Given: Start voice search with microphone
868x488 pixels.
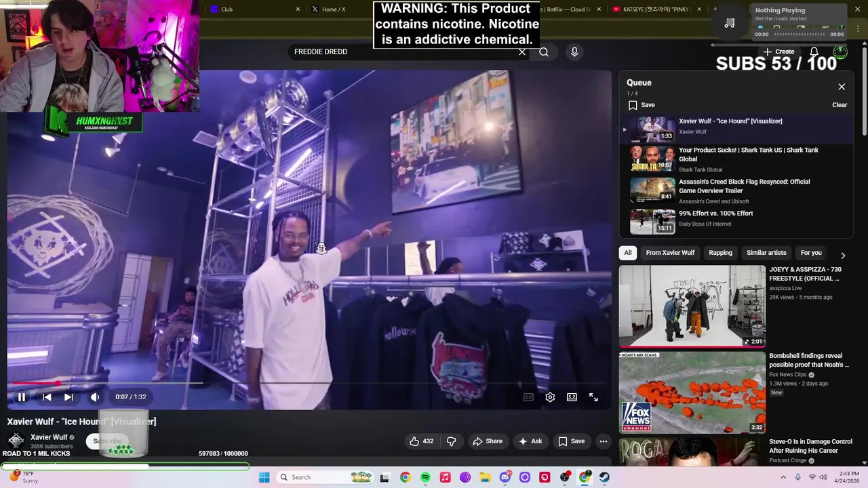Looking at the screenshot, I should (x=574, y=52).
